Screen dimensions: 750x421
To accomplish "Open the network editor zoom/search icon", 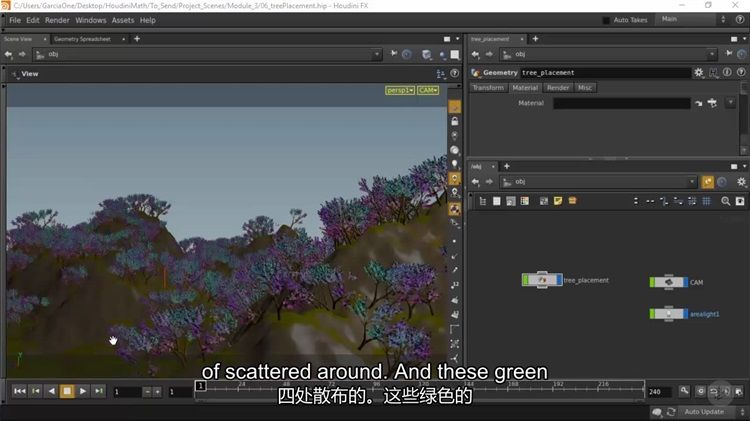I will click(726, 201).
